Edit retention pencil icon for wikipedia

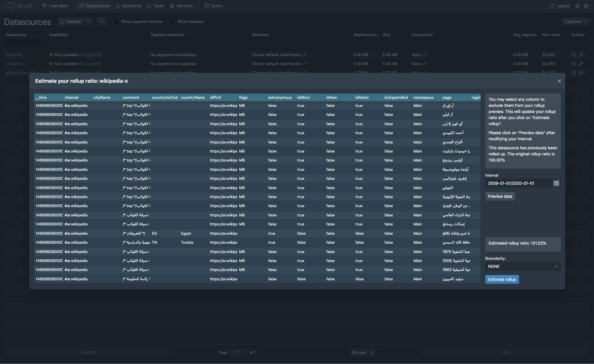[x=304, y=55]
